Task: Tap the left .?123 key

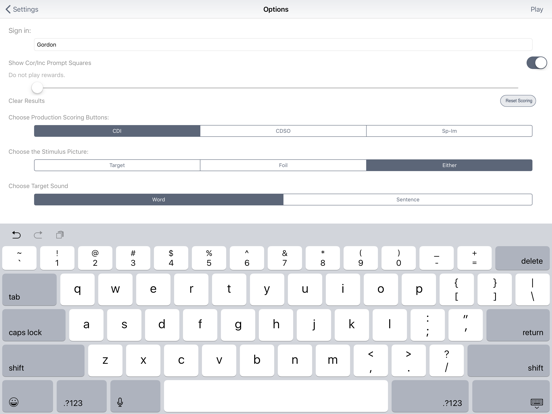Action: pyautogui.click(x=82, y=396)
